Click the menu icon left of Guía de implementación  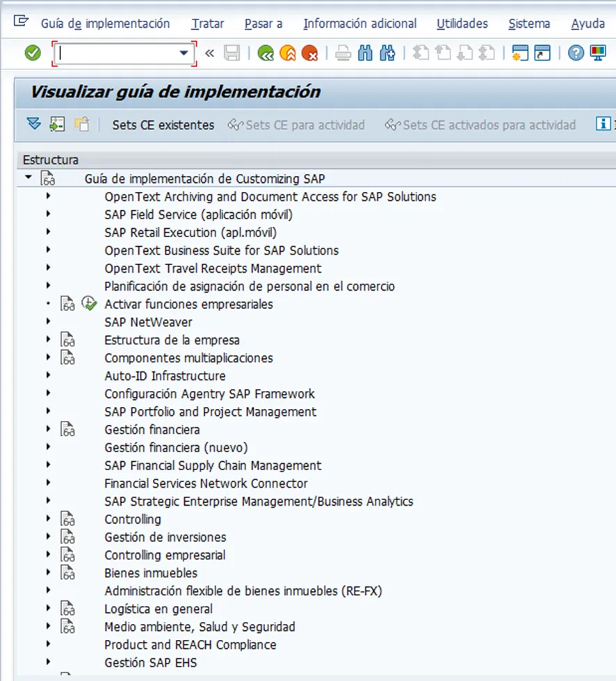[x=20, y=20]
